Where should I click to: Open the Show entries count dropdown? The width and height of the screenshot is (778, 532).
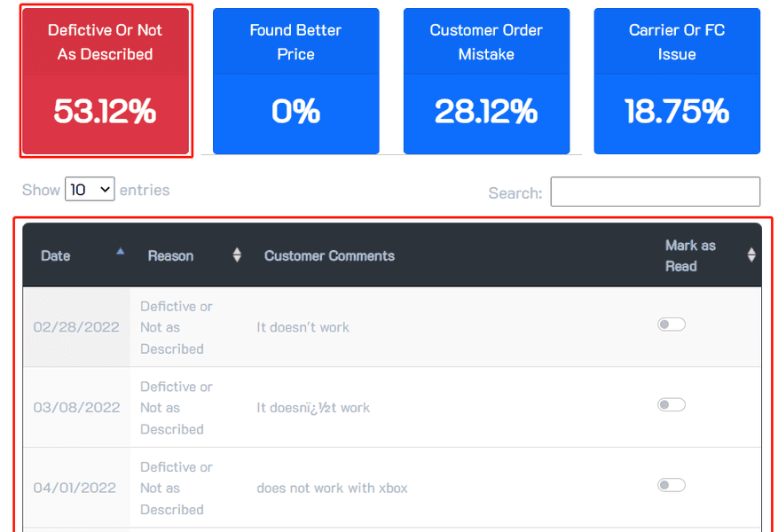(x=90, y=190)
